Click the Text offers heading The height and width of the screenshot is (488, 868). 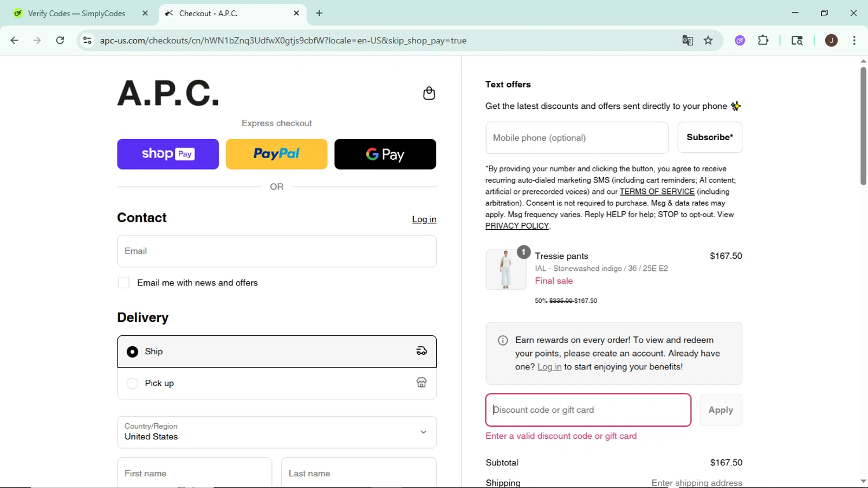click(x=508, y=85)
